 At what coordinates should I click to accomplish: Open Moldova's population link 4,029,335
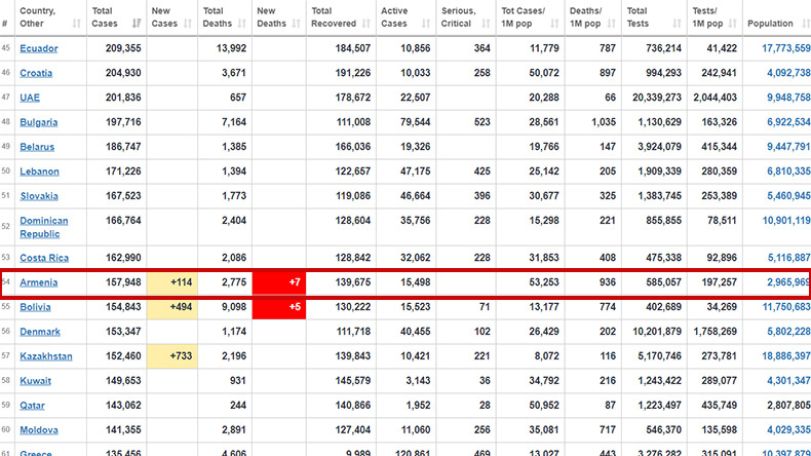[x=789, y=430]
